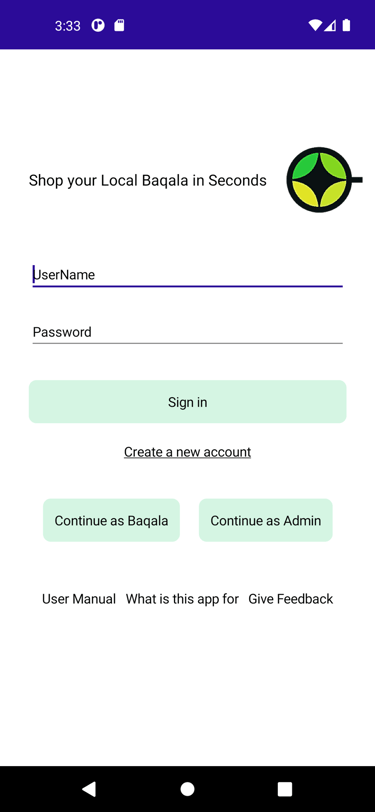Tap the Sign in button

pos(188,402)
